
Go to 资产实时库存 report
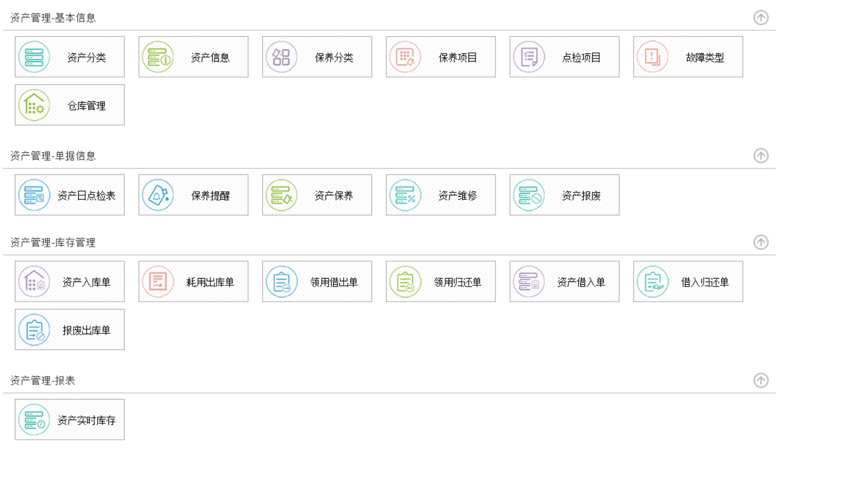pos(70,420)
